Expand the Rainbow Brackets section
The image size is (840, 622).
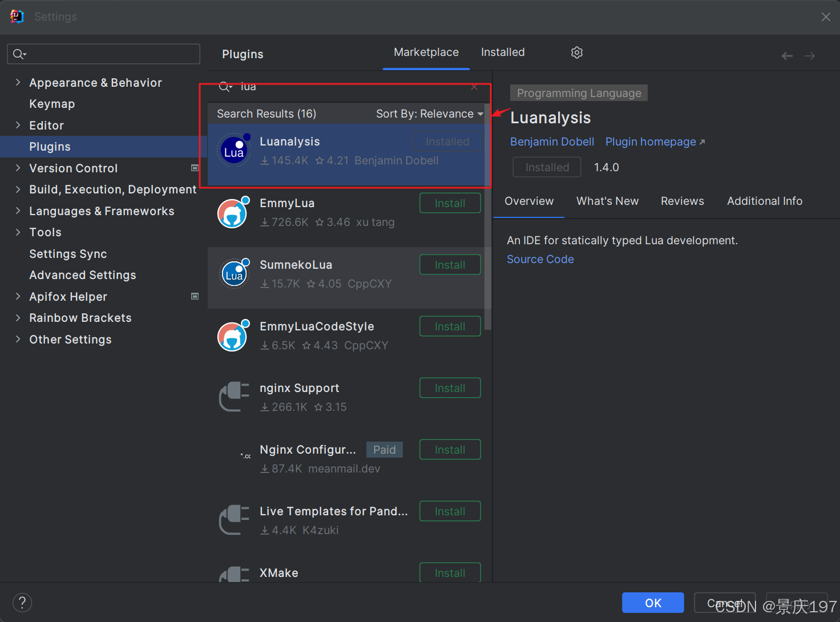coord(18,318)
